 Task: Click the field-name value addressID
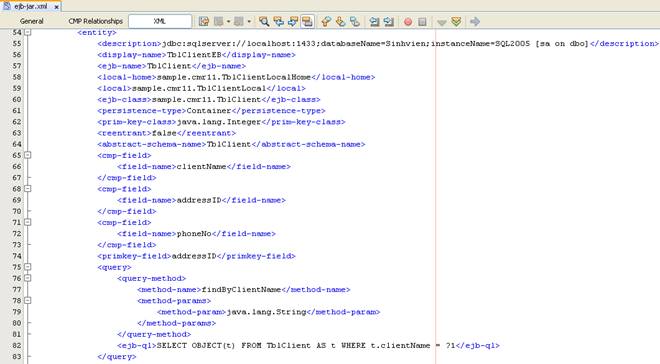pos(199,200)
